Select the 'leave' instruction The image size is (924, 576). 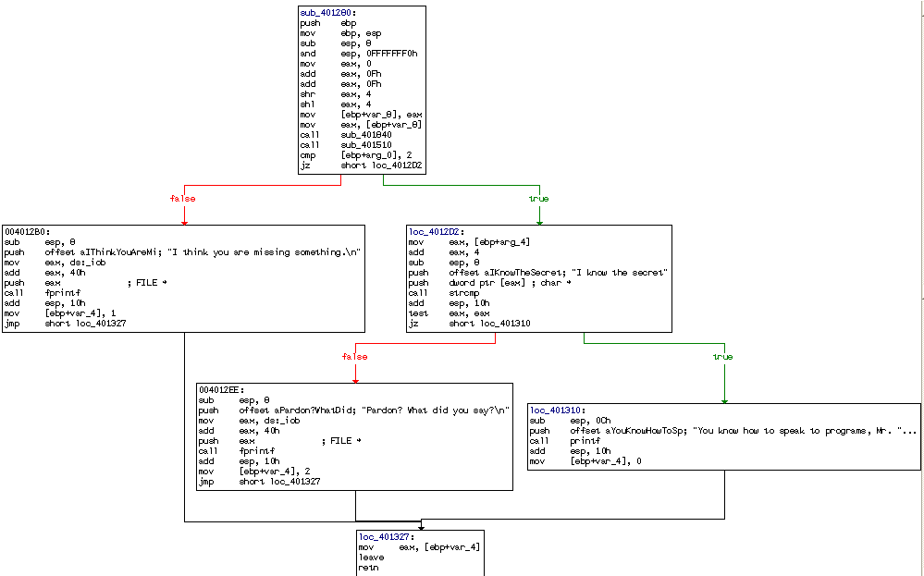point(371,558)
